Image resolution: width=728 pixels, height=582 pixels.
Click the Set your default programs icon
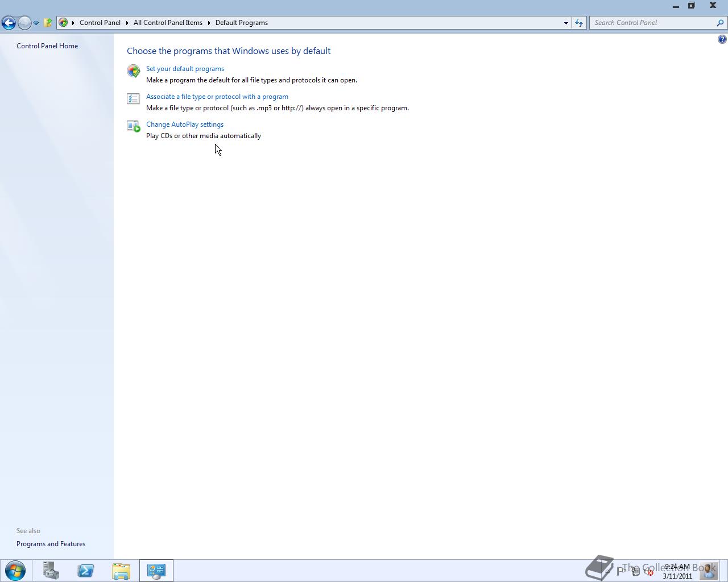134,71
